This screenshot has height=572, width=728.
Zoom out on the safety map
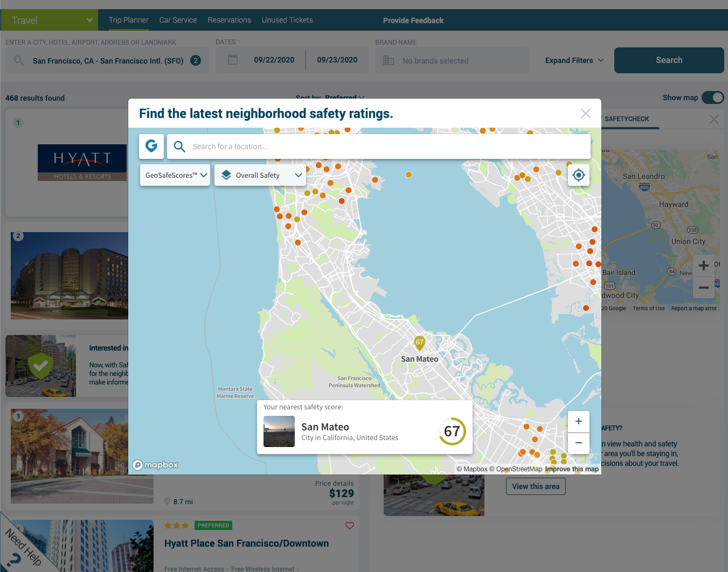click(x=579, y=443)
